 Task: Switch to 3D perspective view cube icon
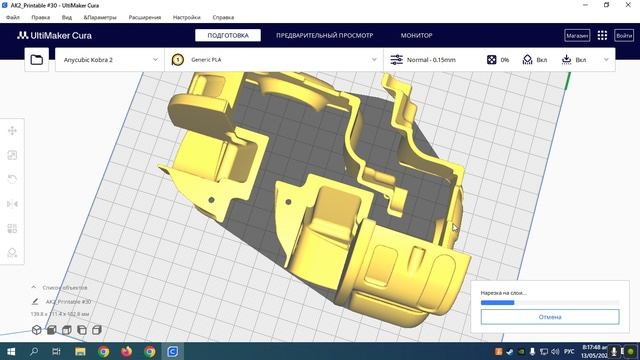point(36,330)
